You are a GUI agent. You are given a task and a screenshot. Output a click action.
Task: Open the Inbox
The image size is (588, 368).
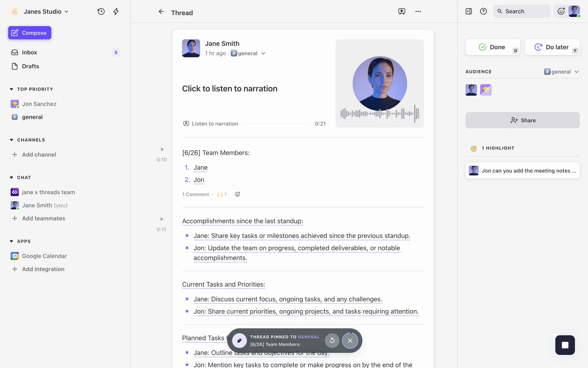29,52
